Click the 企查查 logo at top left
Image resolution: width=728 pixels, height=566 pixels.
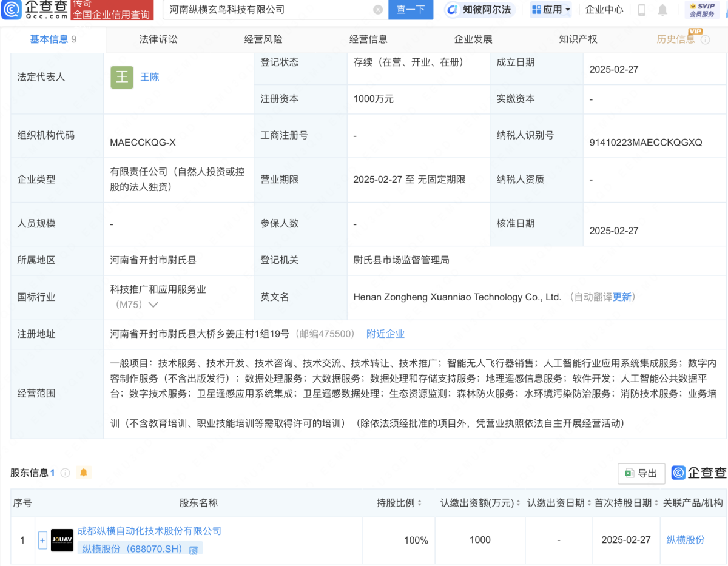pyautogui.click(x=35, y=10)
